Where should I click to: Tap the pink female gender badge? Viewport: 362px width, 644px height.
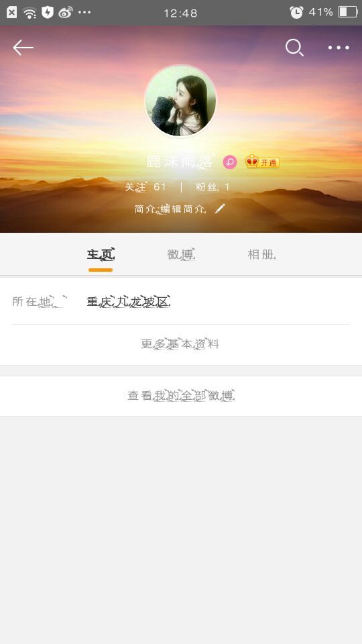coord(230,162)
